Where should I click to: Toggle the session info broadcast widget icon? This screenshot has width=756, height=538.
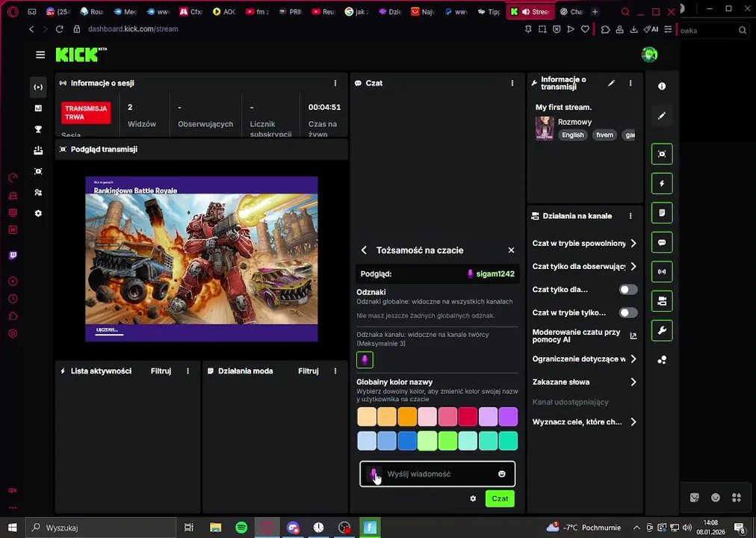point(662,272)
